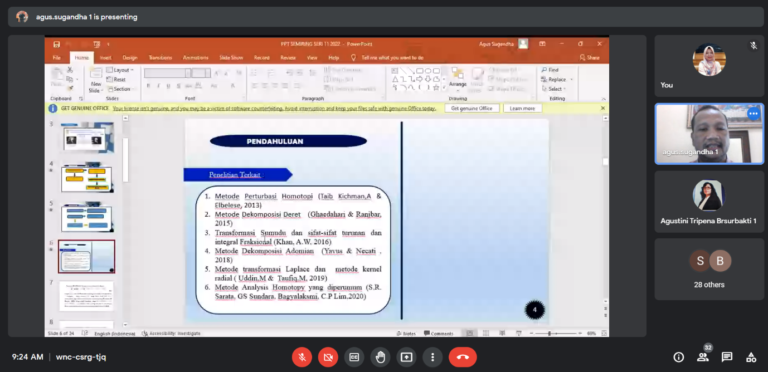Click Accessibility: Investigate in status bar
768x372 pixels.
tap(171, 333)
